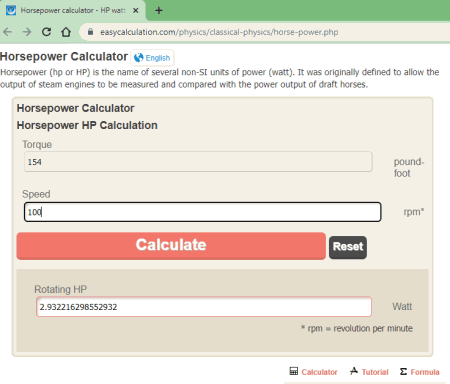This screenshot has height=384, width=450.
Task: Click the Speed input field
Action: [202, 212]
